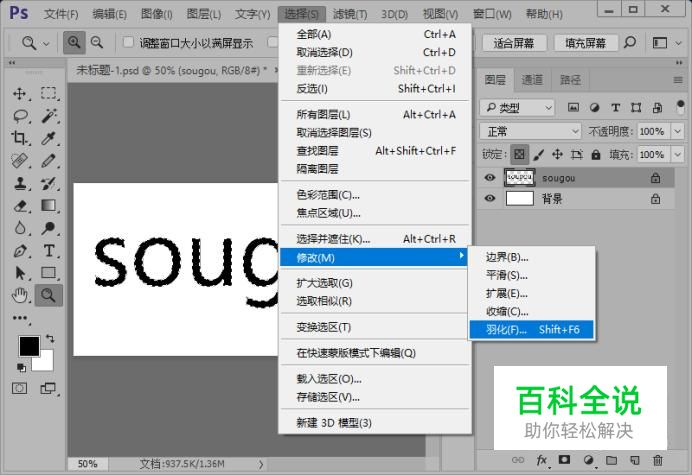Open the 滤镜(T) menu

pos(350,14)
